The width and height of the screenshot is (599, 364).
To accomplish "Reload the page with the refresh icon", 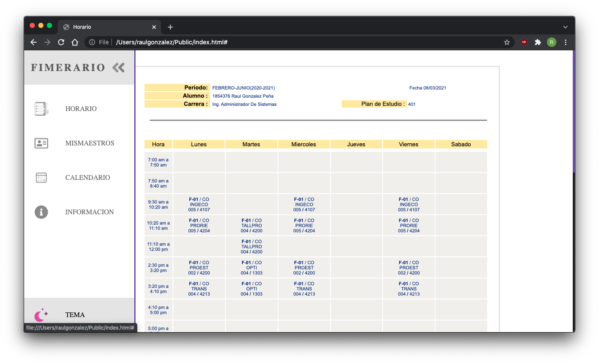I will tap(61, 42).
